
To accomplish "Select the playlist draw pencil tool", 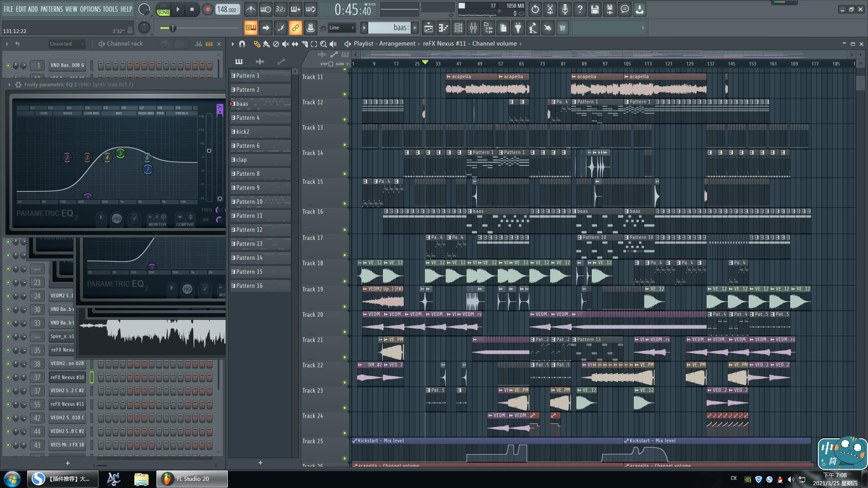I will click(257, 44).
